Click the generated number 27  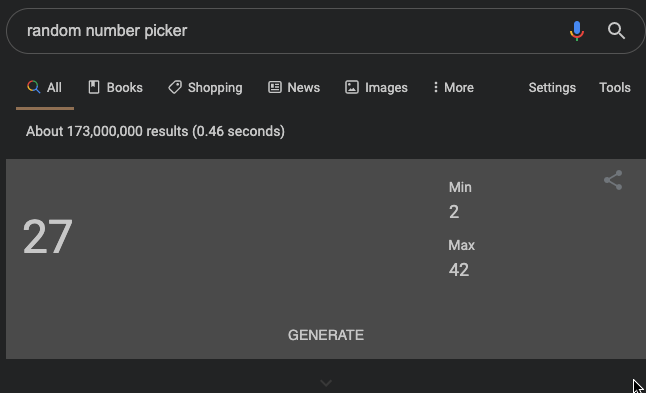tap(48, 236)
